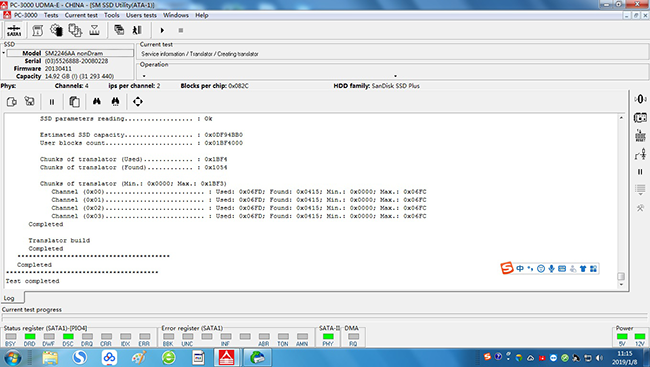
Task: Start test with the play arrow button
Action: 162,30
